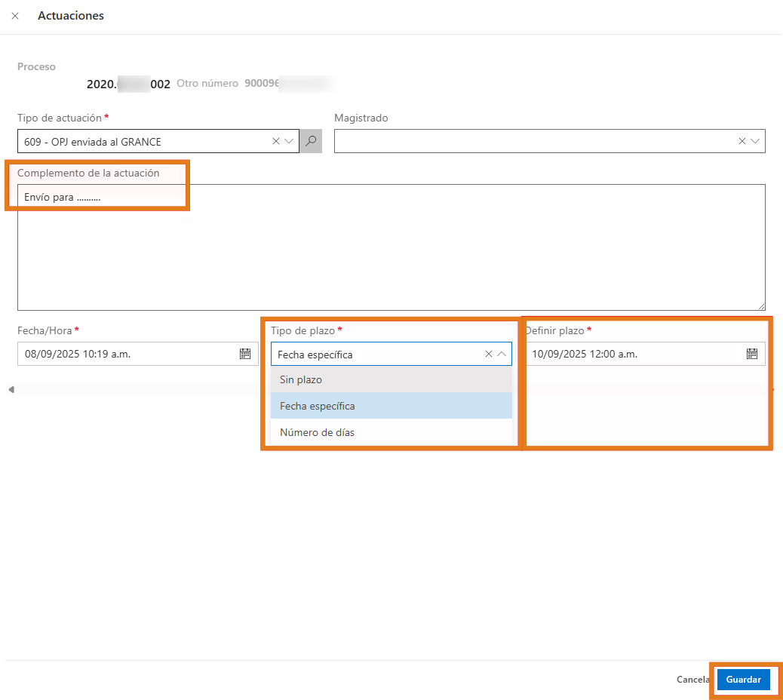Click the Fecha/Hora date input
The width and height of the screenshot is (783, 700).
coord(128,354)
